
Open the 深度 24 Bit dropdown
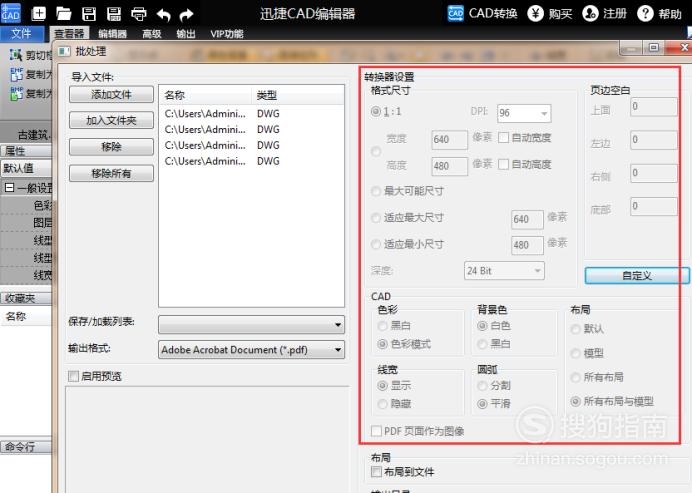(x=504, y=271)
